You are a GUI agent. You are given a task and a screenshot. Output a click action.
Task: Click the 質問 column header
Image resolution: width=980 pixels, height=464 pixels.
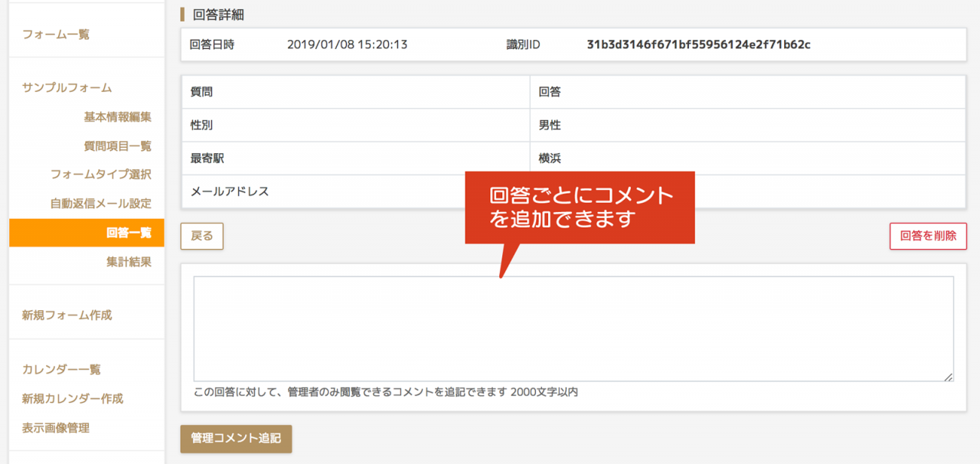tap(355, 92)
